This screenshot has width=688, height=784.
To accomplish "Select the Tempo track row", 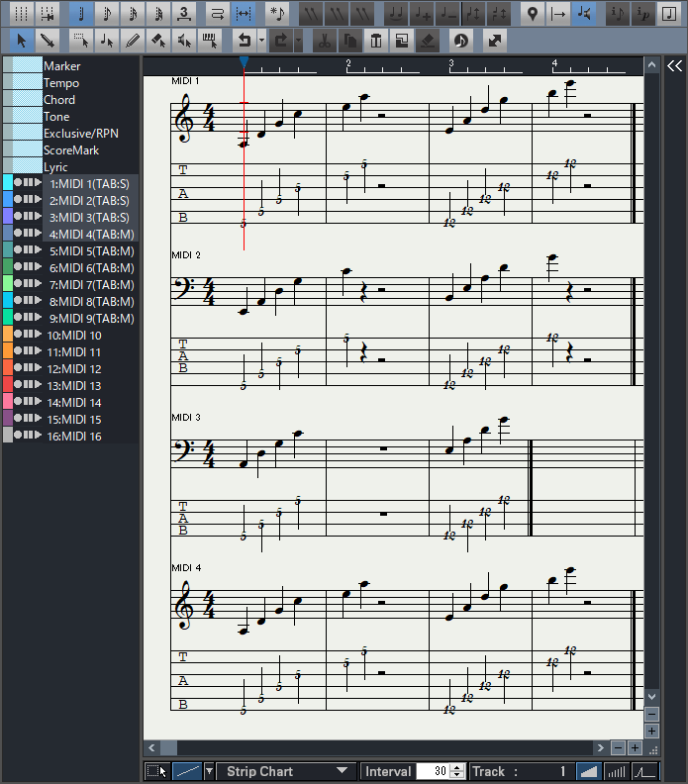I will click(61, 83).
